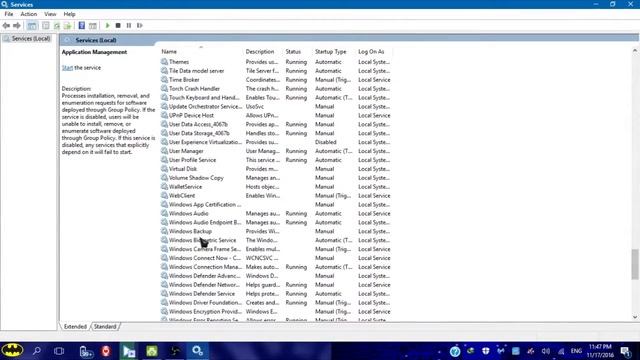Click the Services gears icon on the taskbar
Screen dimensions: 640x360
click(198, 351)
